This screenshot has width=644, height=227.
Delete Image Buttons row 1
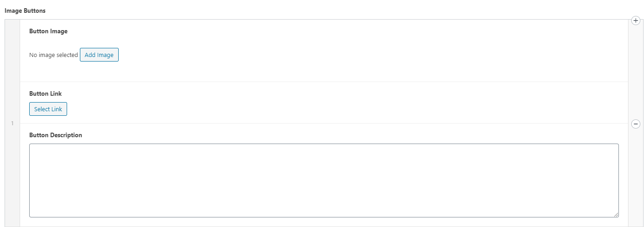click(x=635, y=124)
